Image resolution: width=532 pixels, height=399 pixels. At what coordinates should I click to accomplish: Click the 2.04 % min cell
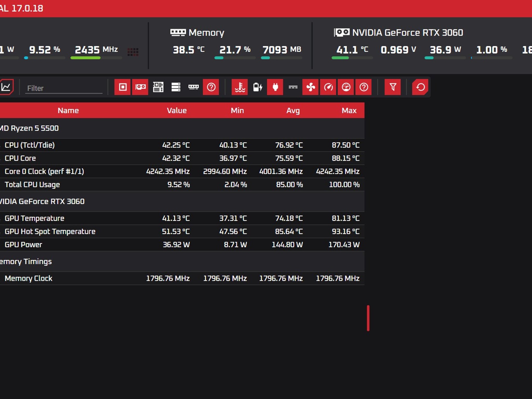pyautogui.click(x=236, y=185)
